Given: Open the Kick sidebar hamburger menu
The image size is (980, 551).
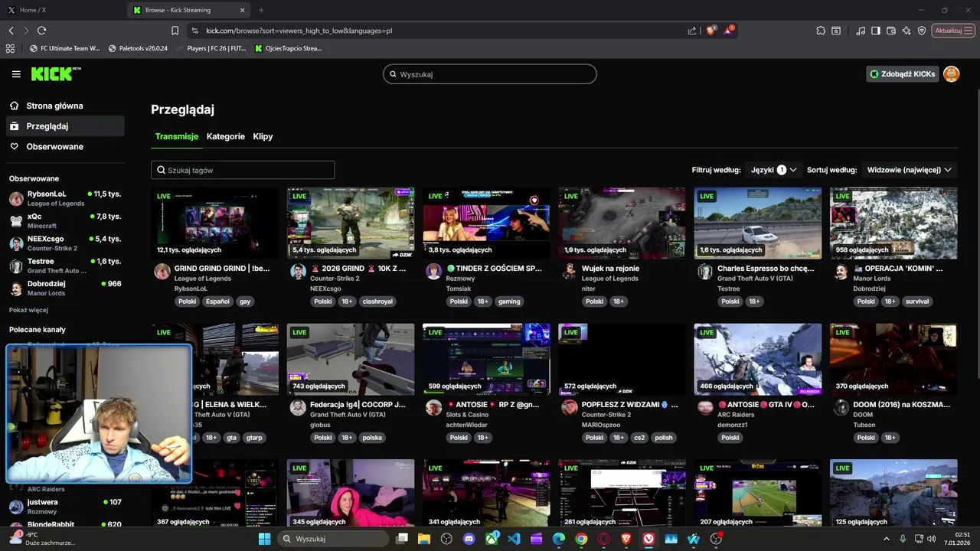Looking at the screenshot, I should click(16, 74).
